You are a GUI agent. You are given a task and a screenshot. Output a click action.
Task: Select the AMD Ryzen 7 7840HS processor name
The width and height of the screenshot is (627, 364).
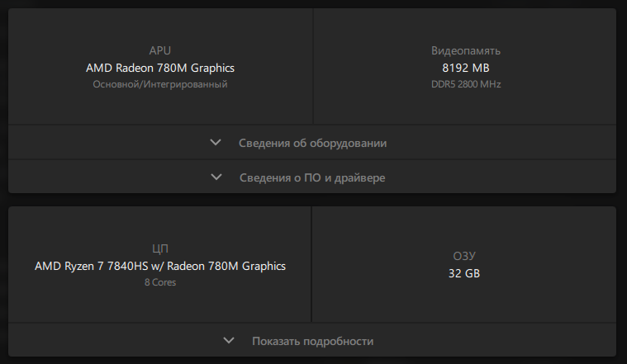160,266
